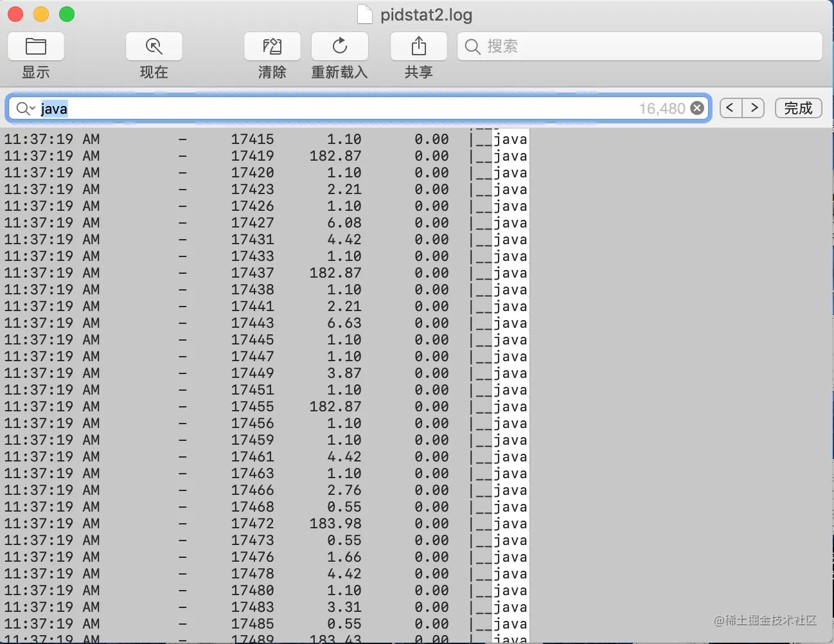Reload the log with 重新载入 icon
The height and width of the screenshot is (644, 834).
click(340, 46)
